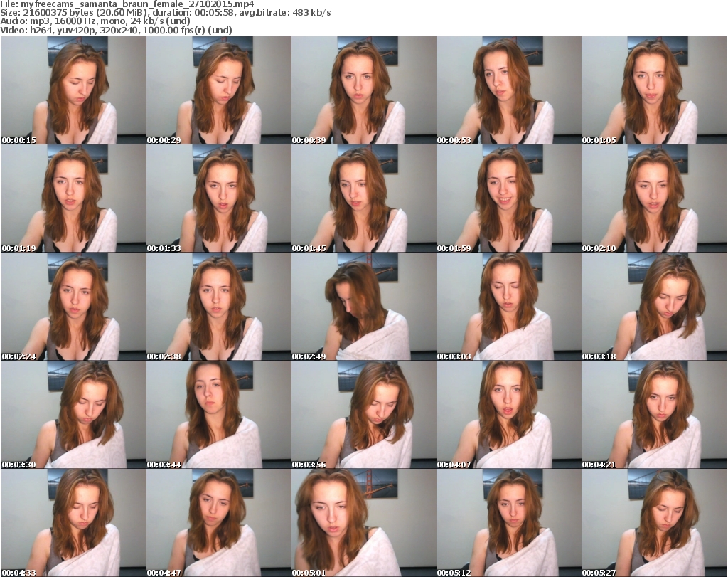The height and width of the screenshot is (577, 728).
Task: Open the thumbnail marked 00:00:39
Action: pos(363,90)
